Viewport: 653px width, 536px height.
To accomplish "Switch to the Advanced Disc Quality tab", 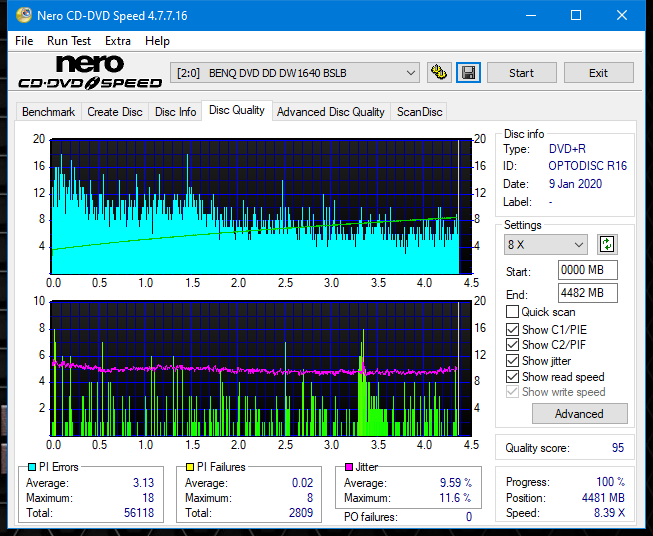I will click(330, 112).
